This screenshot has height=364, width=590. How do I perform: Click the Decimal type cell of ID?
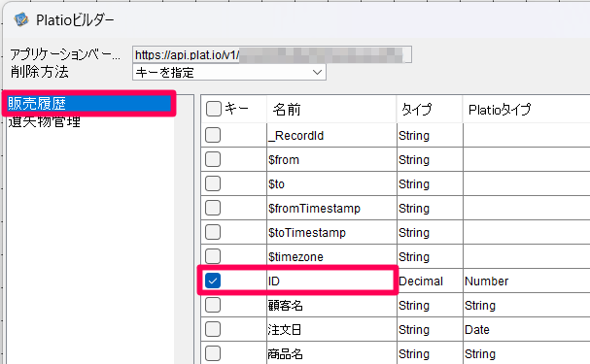click(430, 281)
